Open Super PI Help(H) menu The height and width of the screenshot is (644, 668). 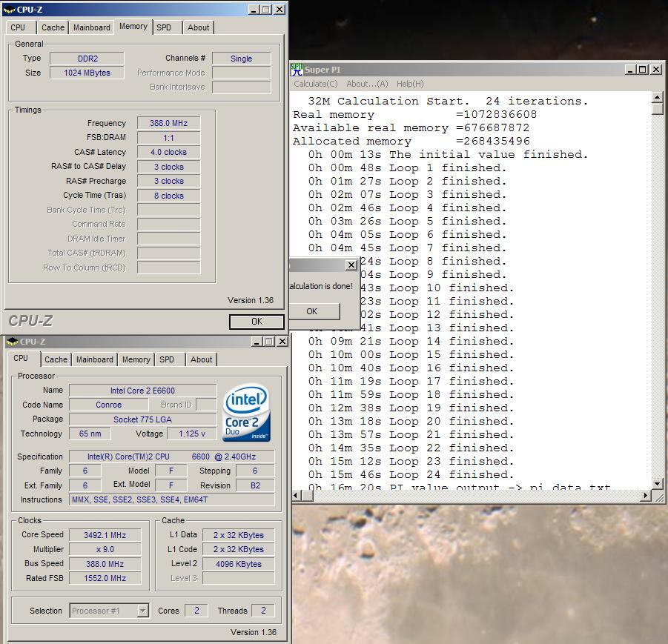(410, 84)
